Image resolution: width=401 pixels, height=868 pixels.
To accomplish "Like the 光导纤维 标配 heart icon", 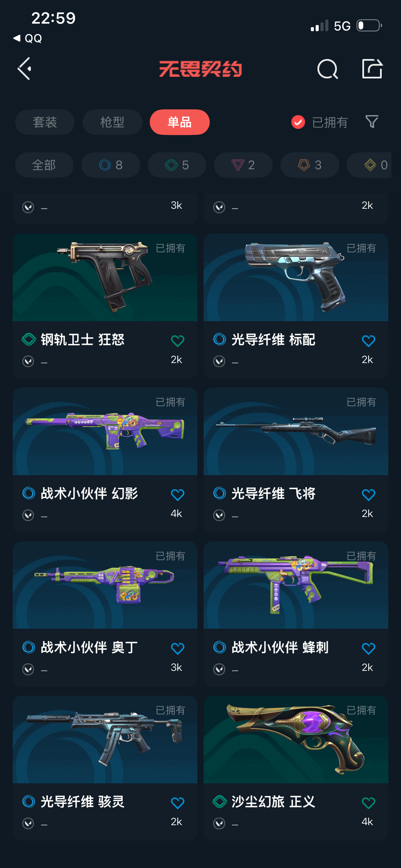I will coord(368,341).
